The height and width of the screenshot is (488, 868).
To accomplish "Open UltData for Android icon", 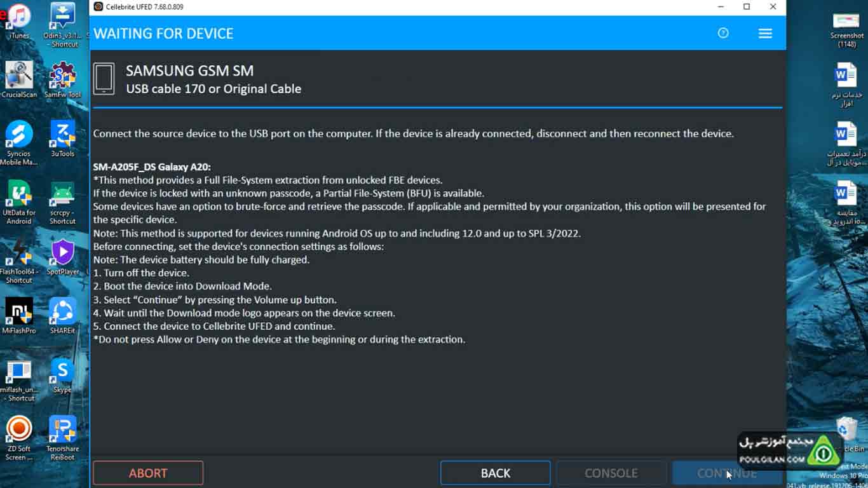I will click(x=19, y=202).
